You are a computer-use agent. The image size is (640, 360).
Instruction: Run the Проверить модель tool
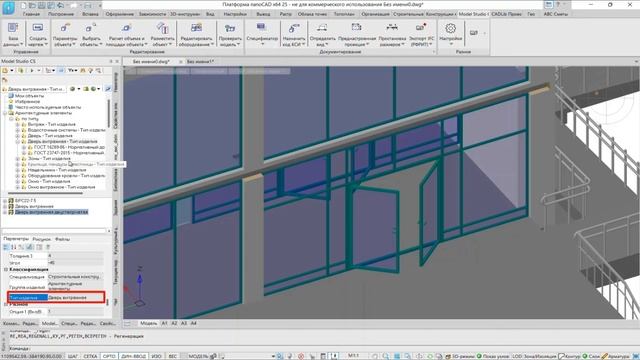pyautogui.click(x=230, y=34)
